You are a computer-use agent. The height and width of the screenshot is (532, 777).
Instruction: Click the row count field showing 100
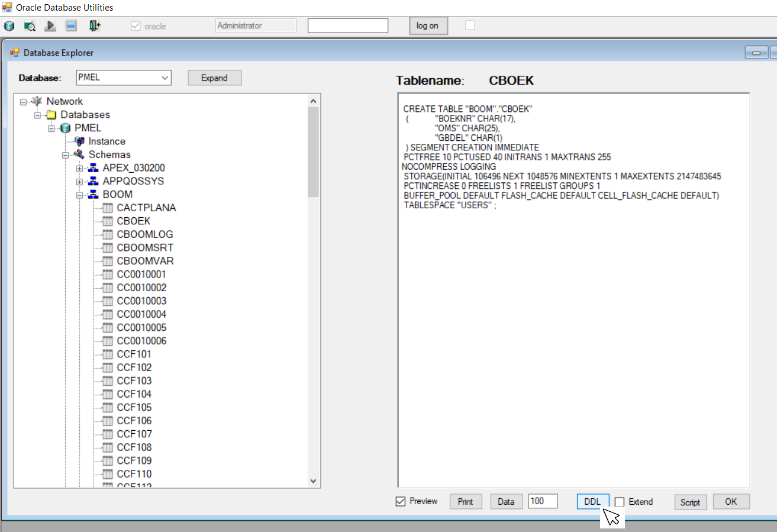point(543,501)
